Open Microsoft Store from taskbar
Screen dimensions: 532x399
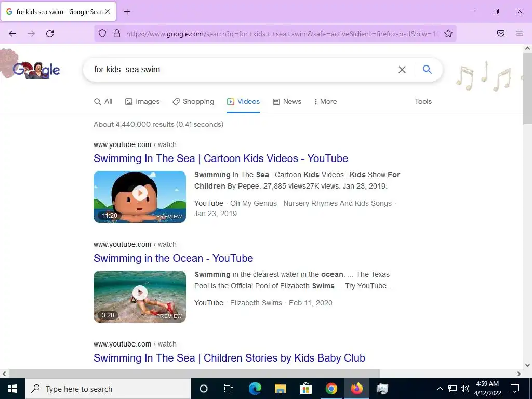(x=305, y=389)
